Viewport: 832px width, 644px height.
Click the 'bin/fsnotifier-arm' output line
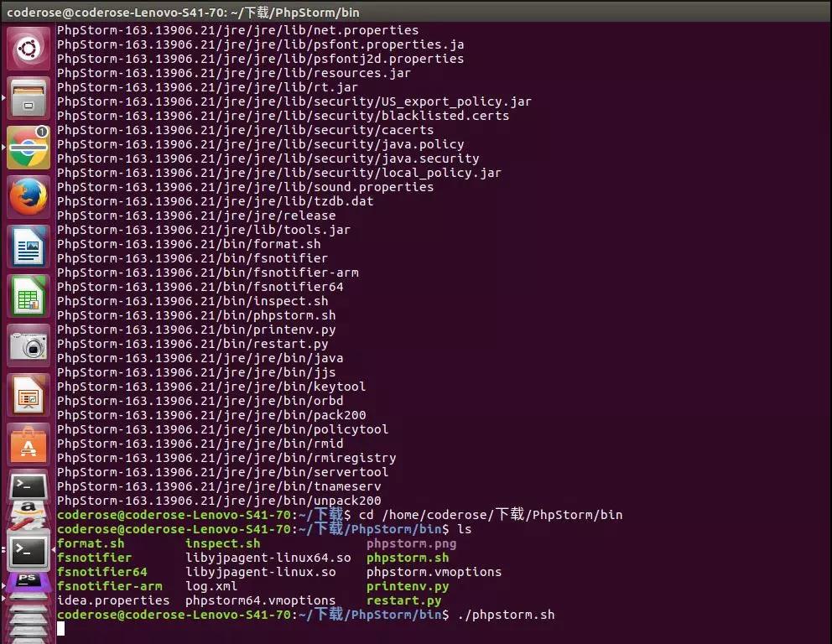point(207,273)
